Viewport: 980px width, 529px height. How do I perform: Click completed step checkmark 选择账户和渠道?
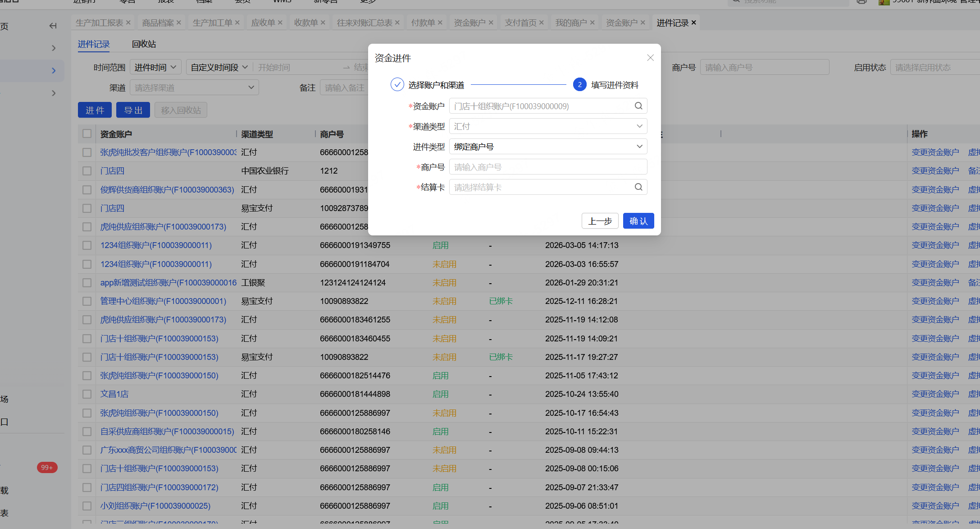point(397,85)
